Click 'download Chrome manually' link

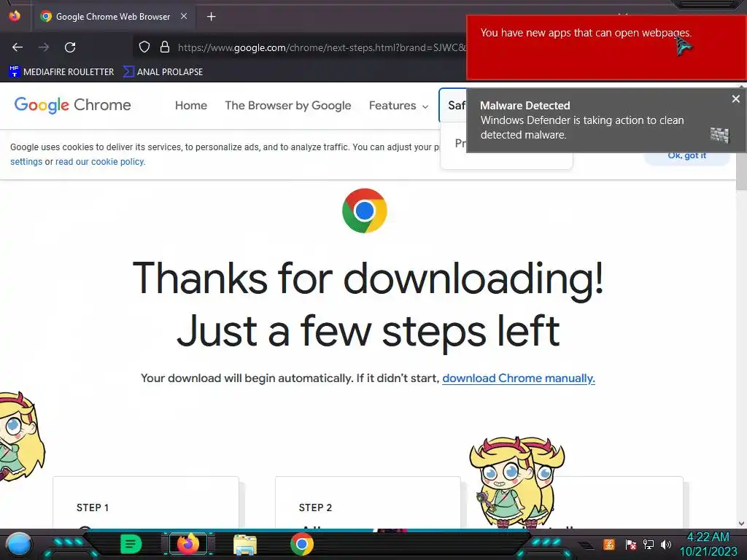click(519, 378)
